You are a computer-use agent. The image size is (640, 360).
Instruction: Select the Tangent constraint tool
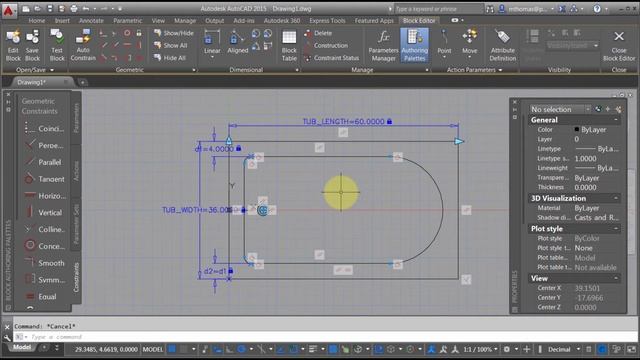(44, 179)
